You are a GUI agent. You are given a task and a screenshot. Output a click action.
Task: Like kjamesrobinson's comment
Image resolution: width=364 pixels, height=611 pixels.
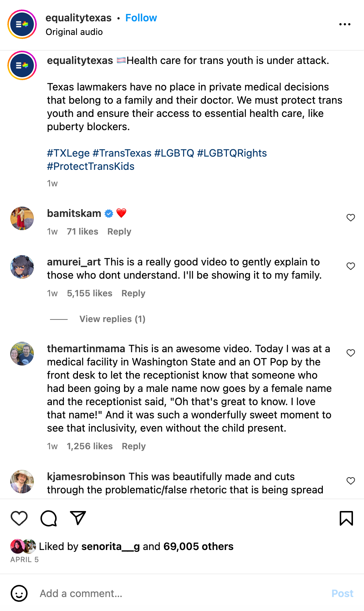[351, 481]
